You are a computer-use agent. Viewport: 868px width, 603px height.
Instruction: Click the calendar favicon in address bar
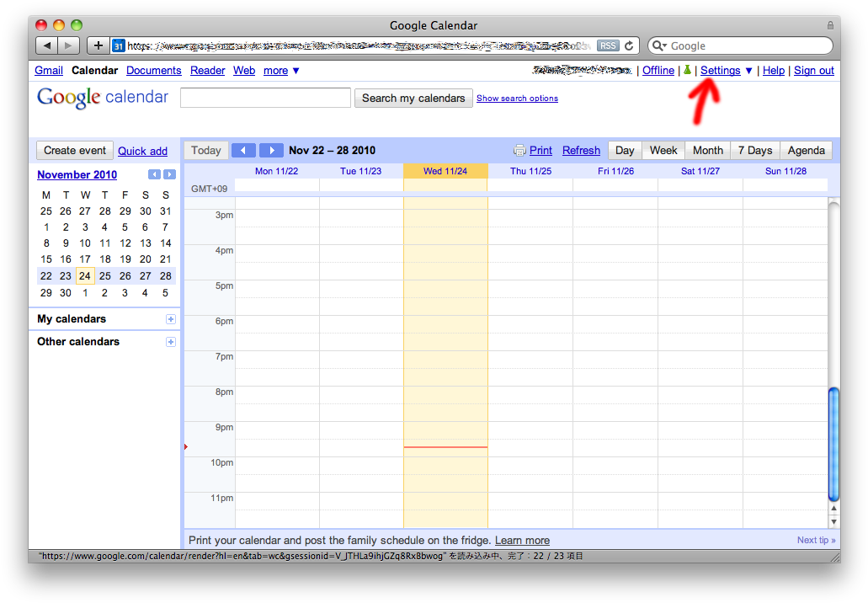119,45
